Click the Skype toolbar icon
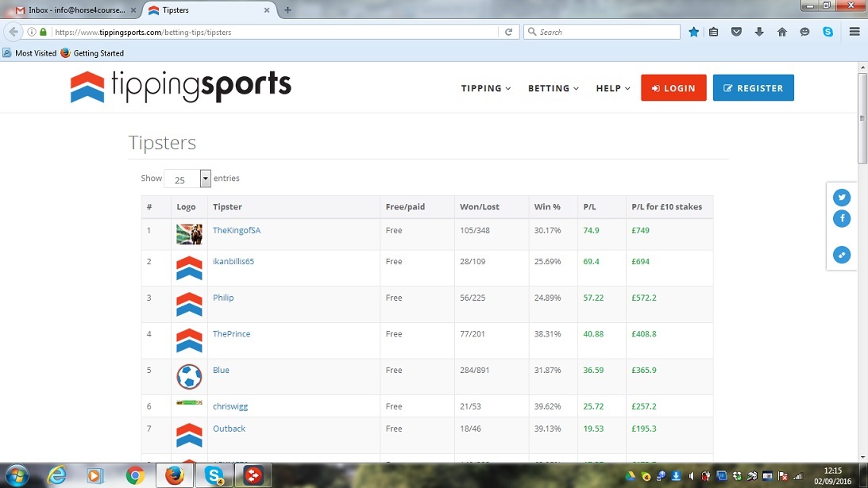Screen dimensions: 868x488 [x=827, y=32]
